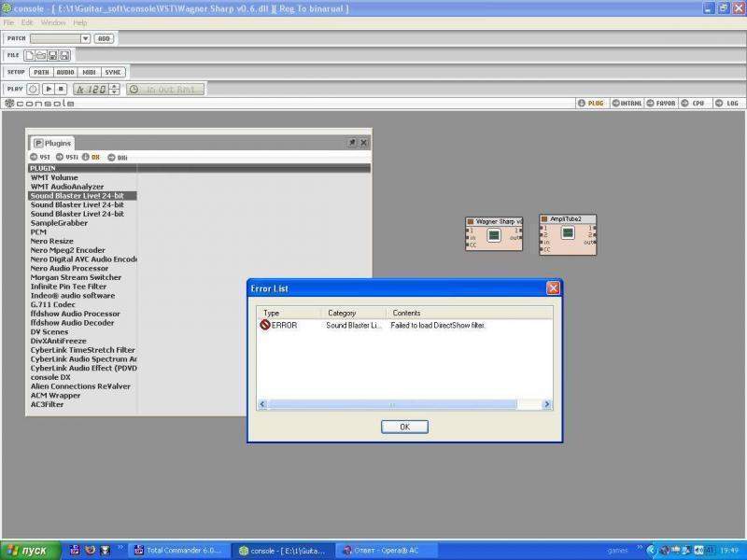747x560 pixels.
Task: Open the Window menu
Action: tap(53, 22)
